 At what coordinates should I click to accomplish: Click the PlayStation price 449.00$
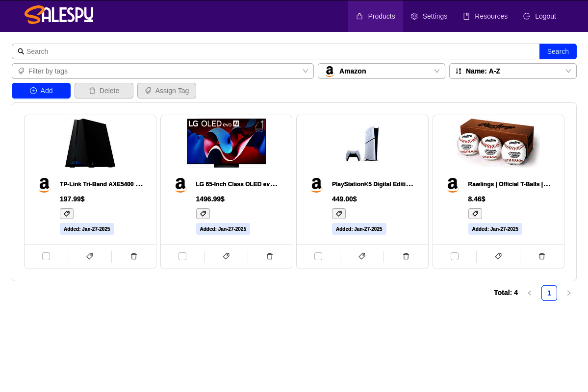click(344, 199)
